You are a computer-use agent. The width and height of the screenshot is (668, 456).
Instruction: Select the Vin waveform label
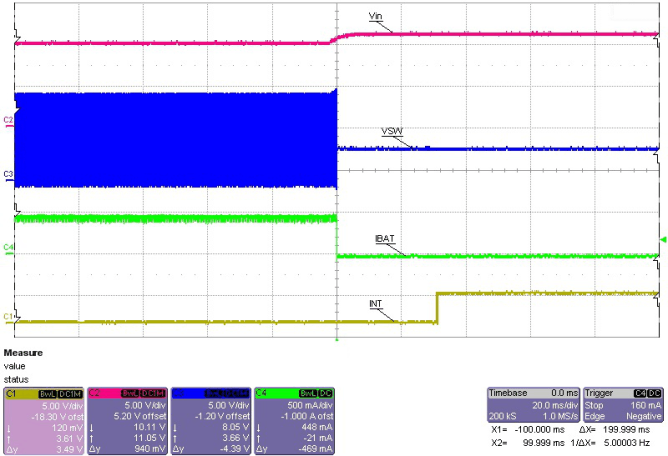tap(376, 17)
